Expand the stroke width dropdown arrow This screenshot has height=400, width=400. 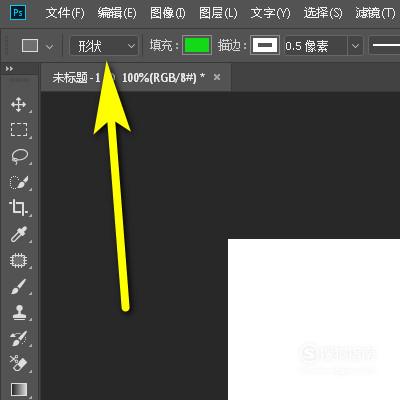pyautogui.click(x=355, y=46)
